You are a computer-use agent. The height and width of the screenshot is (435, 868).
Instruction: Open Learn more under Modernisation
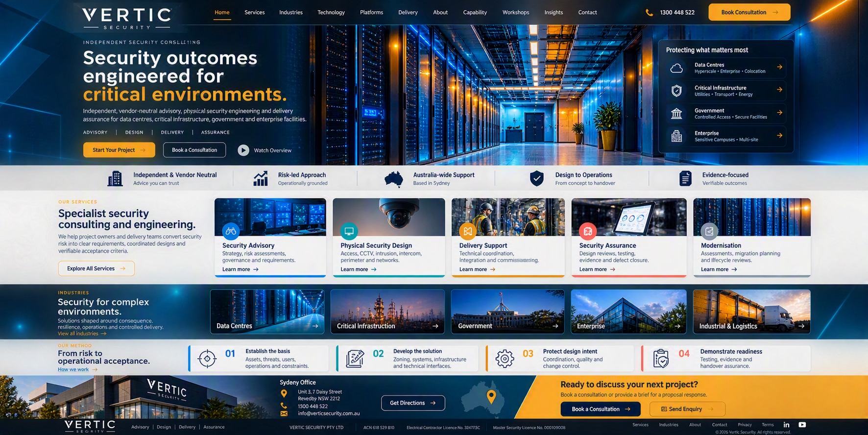(719, 269)
